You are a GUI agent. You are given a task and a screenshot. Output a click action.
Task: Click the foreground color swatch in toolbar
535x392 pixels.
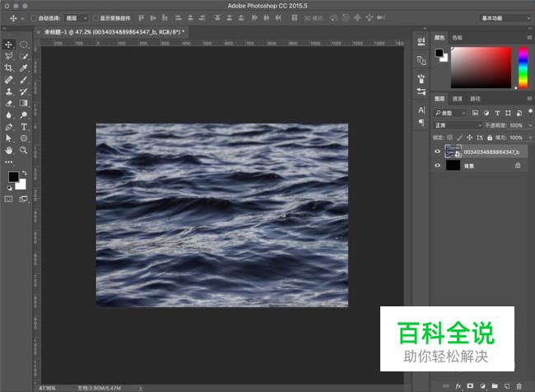pos(13,177)
